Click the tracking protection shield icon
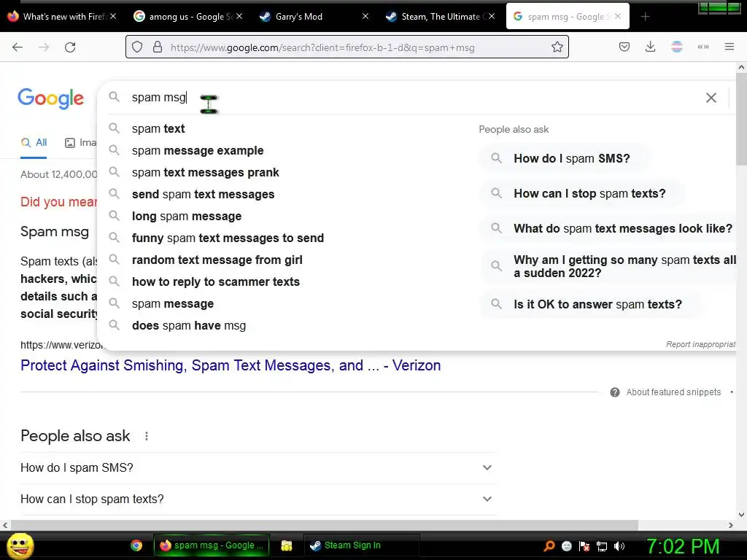The image size is (747, 560). pos(137,47)
